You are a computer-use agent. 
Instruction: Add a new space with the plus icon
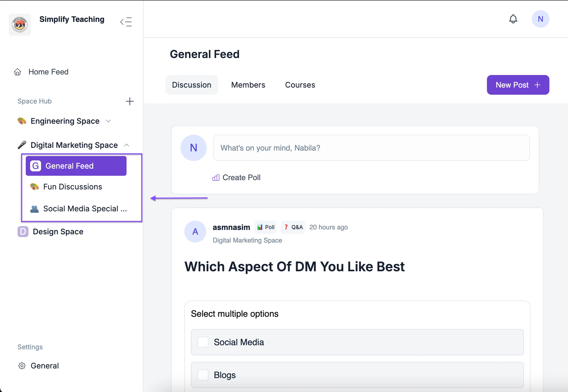click(130, 101)
